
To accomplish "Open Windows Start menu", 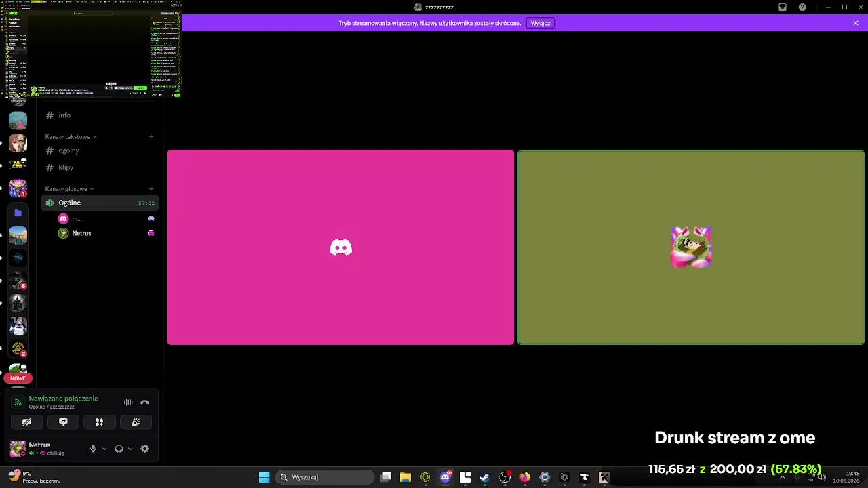I will (x=264, y=477).
